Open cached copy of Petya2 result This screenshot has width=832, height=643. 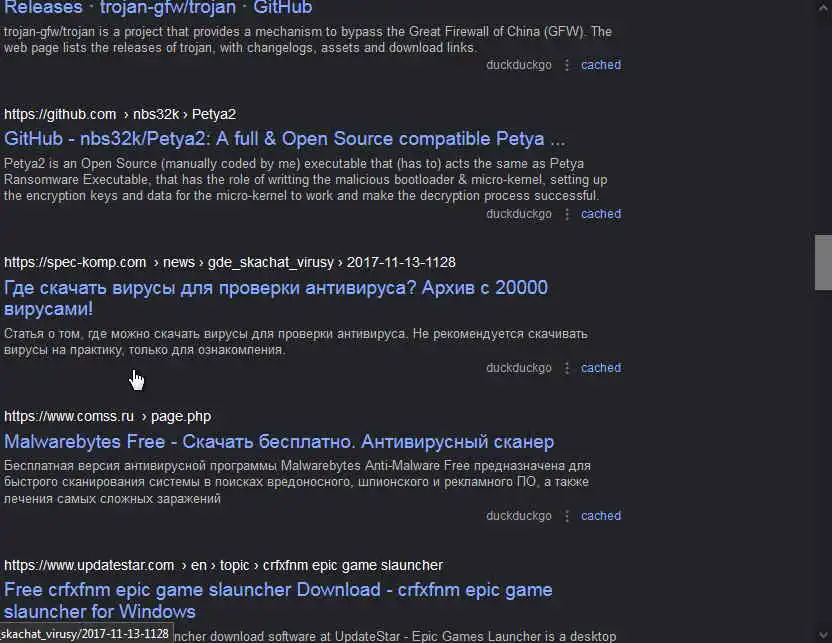point(601,214)
